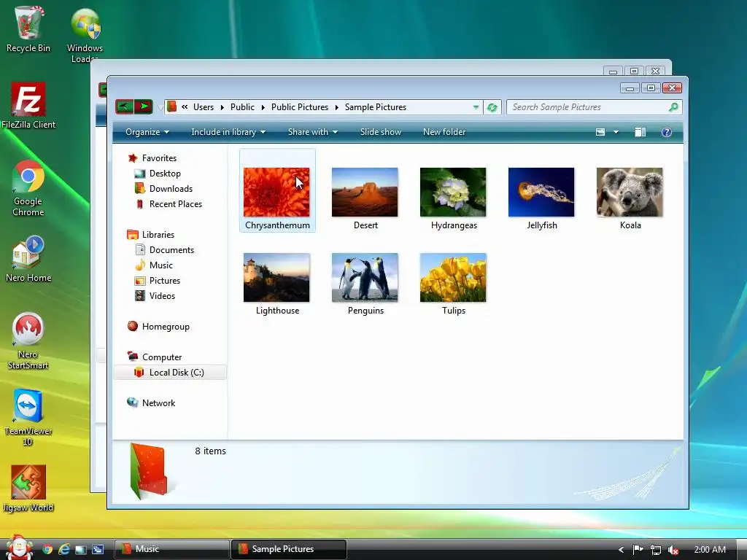Select the Jellyfish picture
The height and width of the screenshot is (560, 747).
pyautogui.click(x=541, y=192)
